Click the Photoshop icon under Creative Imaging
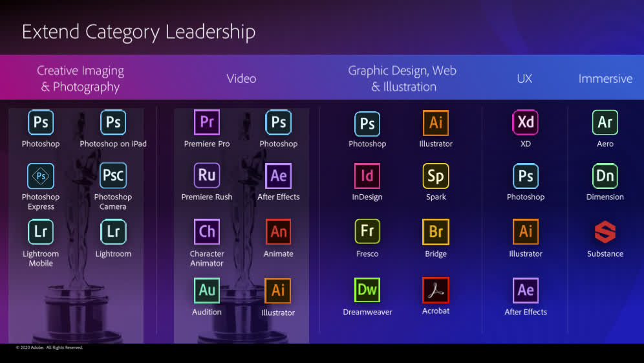This screenshot has height=363, width=644. (x=41, y=122)
